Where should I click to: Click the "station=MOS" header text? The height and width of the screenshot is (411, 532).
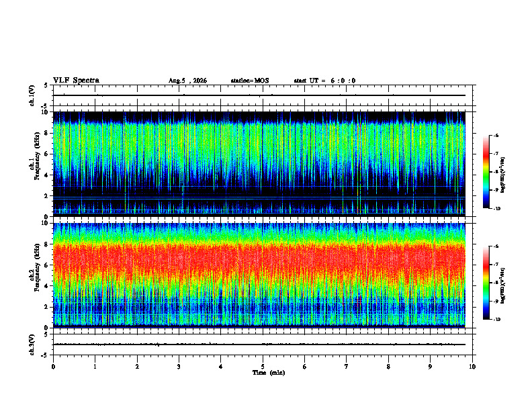pyautogui.click(x=250, y=81)
